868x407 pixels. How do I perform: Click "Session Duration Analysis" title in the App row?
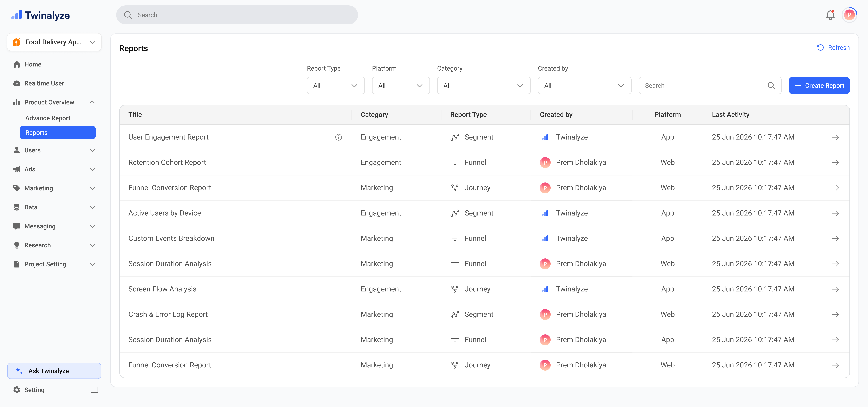(x=170, y=340)
